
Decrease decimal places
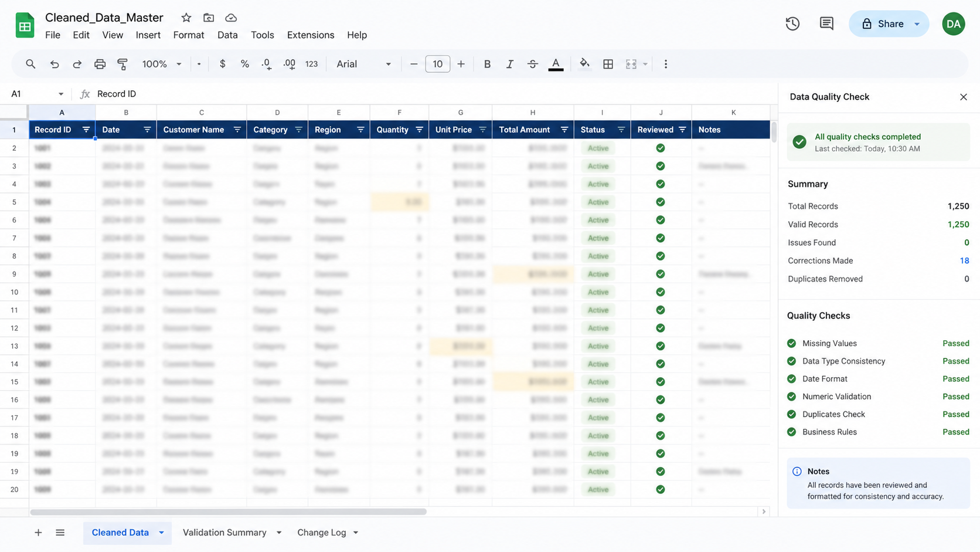pyautogui.click(x=267, y=64)
